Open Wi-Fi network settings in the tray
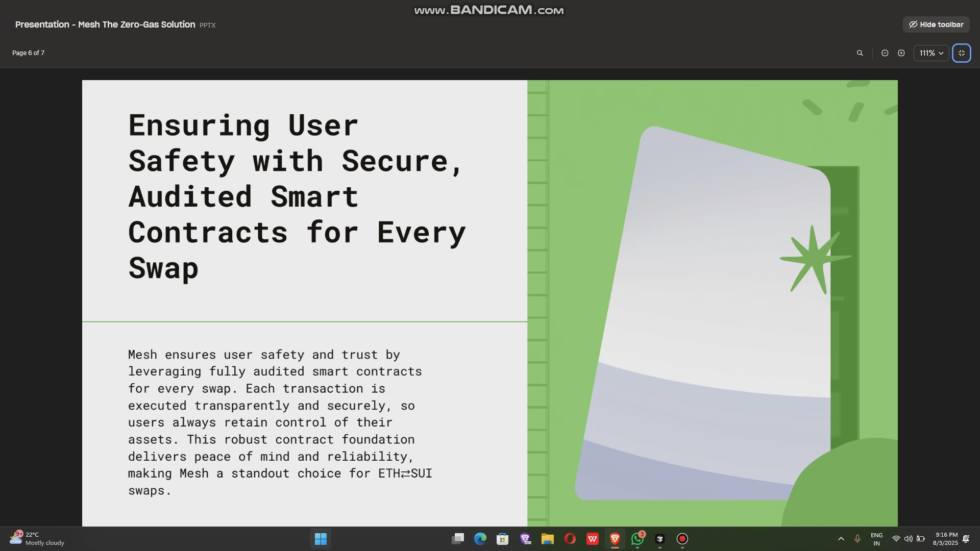The height and width of the screenshot is (551, 980). tap(896, 539)
